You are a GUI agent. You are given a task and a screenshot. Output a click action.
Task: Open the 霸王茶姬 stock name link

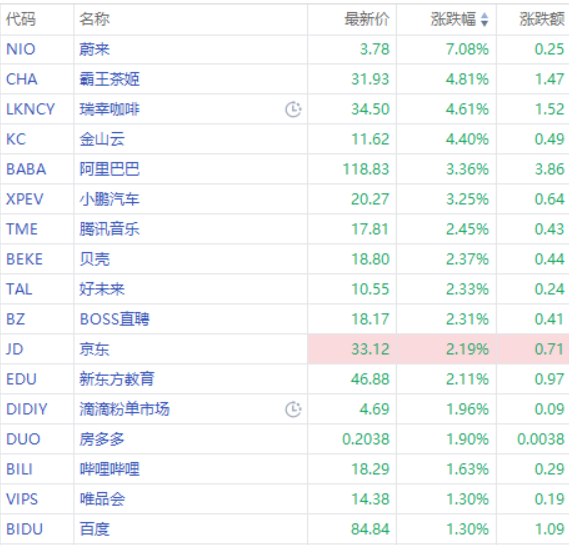coord(110,79)
